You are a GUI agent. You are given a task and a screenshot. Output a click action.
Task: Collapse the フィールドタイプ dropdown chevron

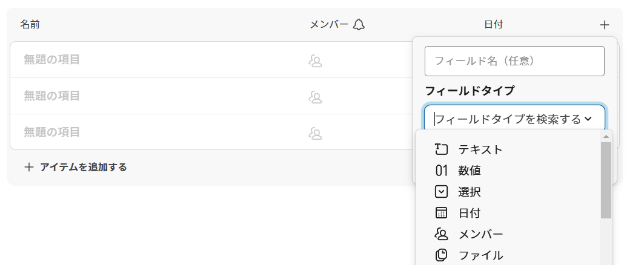588,119
